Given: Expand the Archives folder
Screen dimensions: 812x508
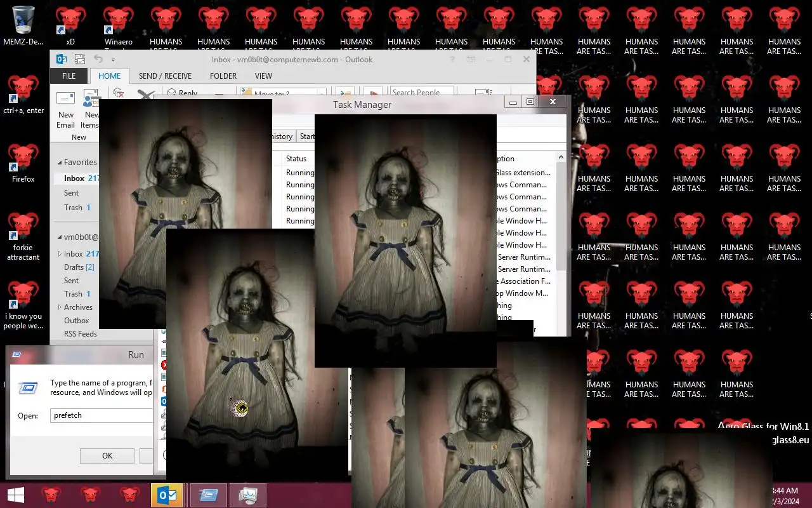Looking at the screenshot, I should 60,307.
